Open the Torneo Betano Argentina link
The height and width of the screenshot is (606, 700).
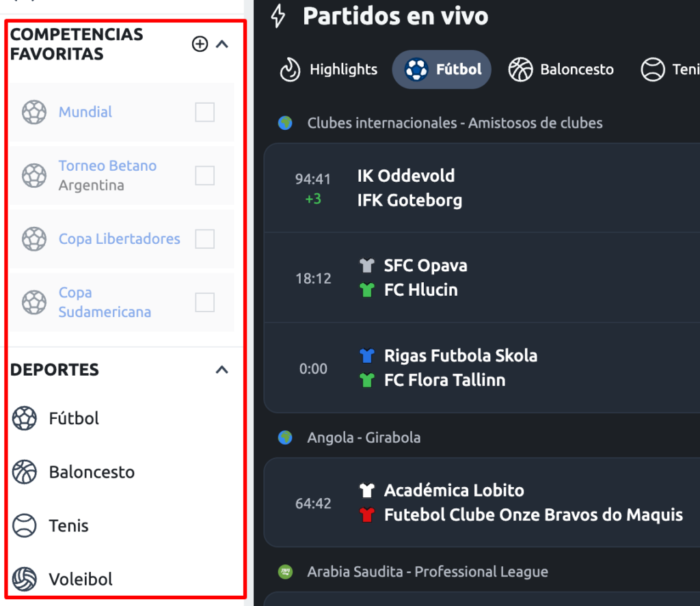107,165
